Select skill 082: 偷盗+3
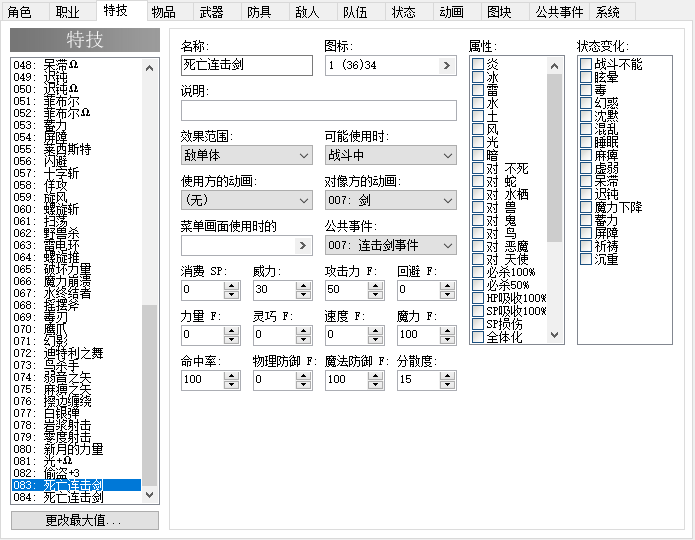This screenshot has width=695, height=540. tap(76, 473)
